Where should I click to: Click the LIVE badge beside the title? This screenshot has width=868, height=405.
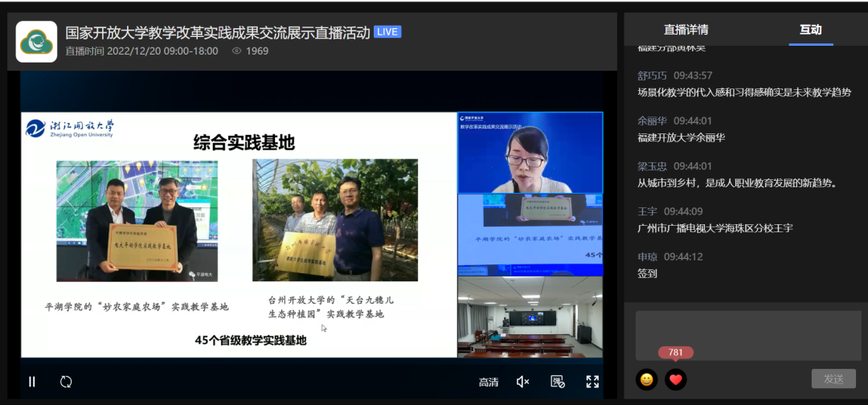coord(387,32)
